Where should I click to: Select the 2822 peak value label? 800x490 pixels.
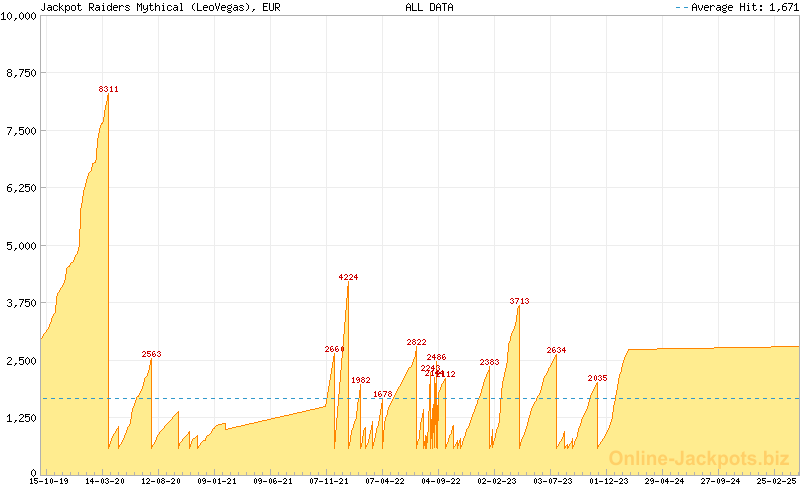(x=416, y=342)
